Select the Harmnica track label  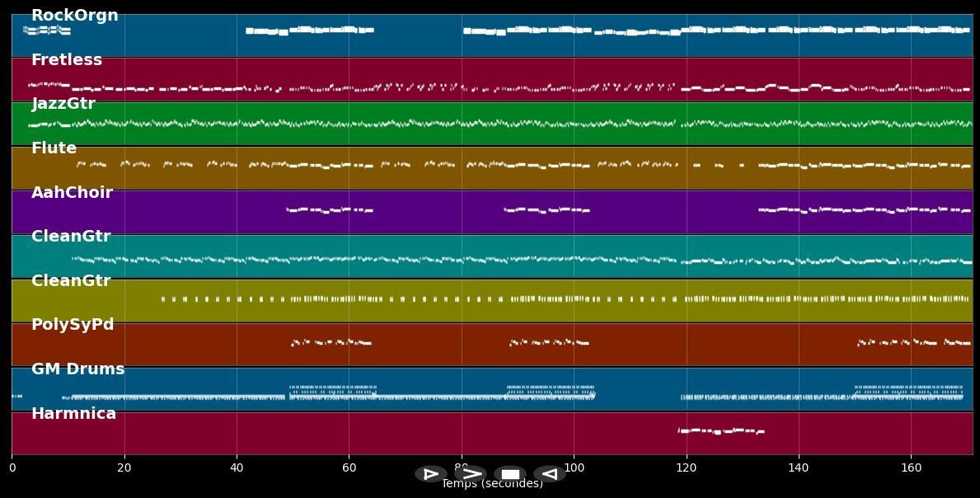coord(73,414)
